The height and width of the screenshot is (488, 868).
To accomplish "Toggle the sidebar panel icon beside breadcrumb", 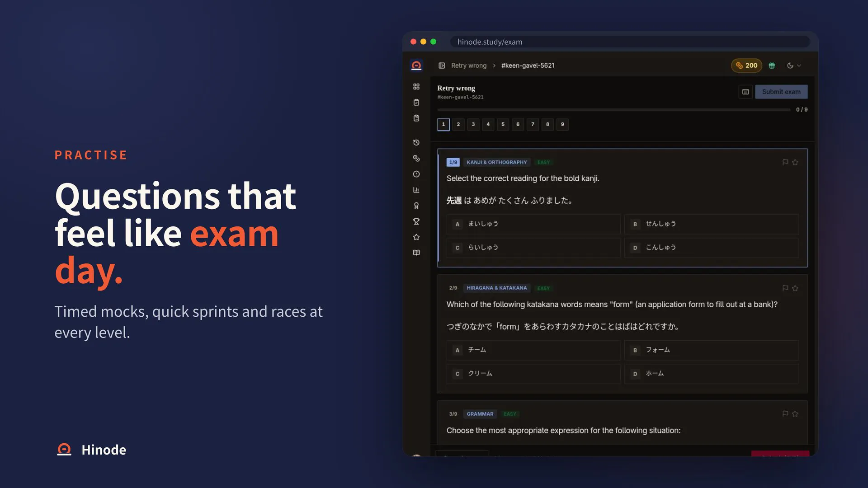I will pyautogui.click(x=442, y=66).
